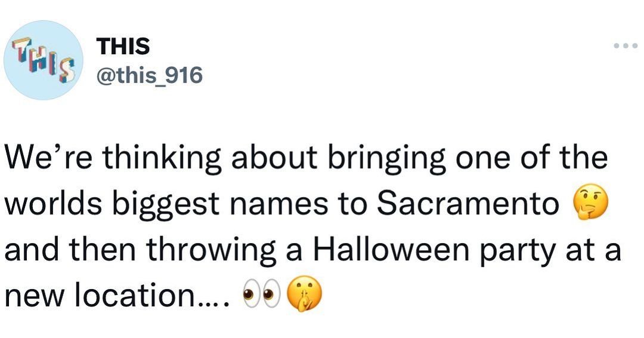This screenshot has height=338, width=644.
Task: Click the shushing face emoji
Action: coord(304,294)
